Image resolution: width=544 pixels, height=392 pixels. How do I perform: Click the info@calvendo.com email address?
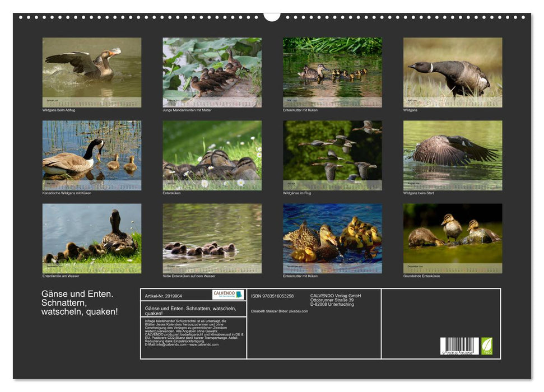(170, 344)
